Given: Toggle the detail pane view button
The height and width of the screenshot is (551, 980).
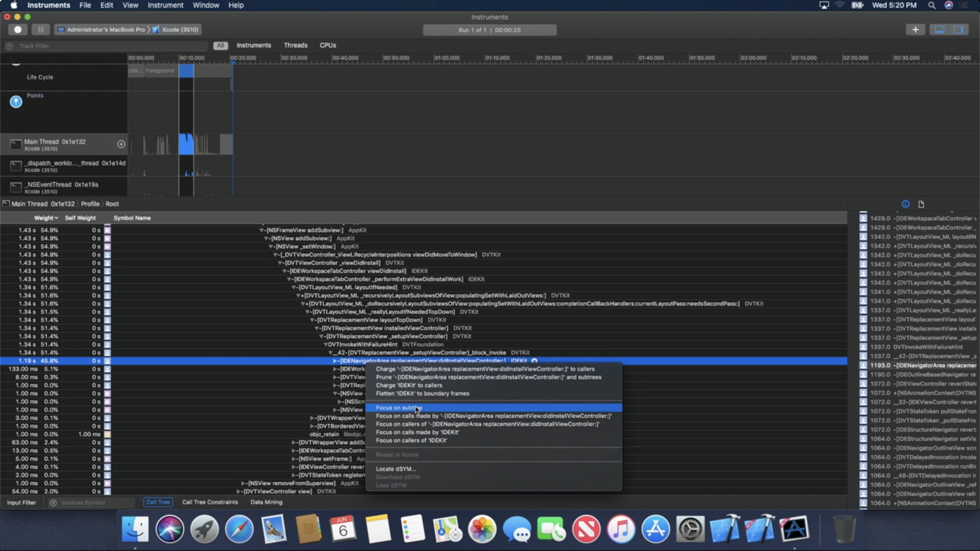Looking at the screenshot, I should click(939, 29).
